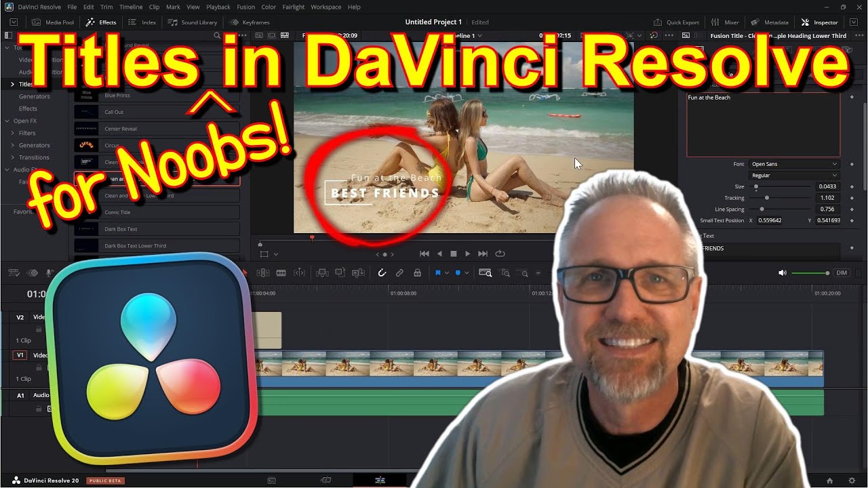This screenshot has width=868, height=488.
Task: Select the Call Out title preset
Action: (157, 112)
